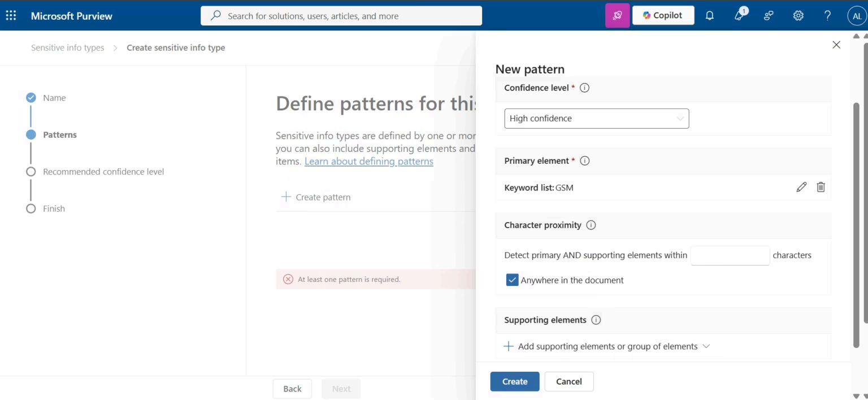Show info for Supporting elements
868x400 pixels.
tap(596, 320)
